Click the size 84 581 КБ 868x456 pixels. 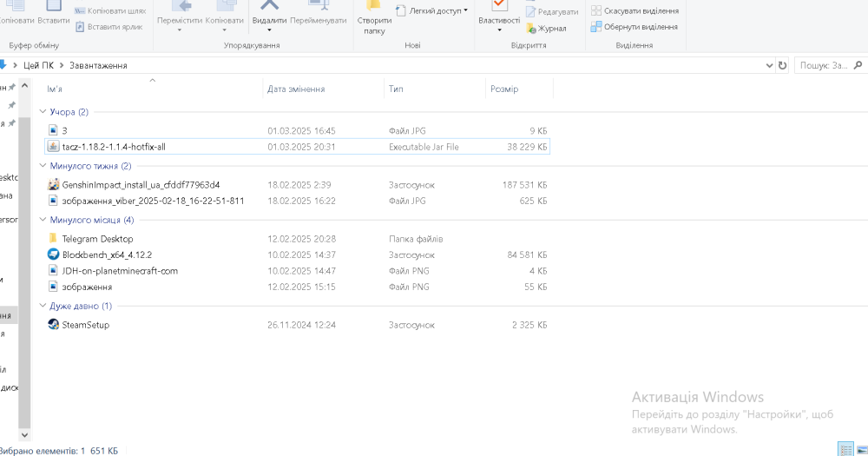point(527,254)
